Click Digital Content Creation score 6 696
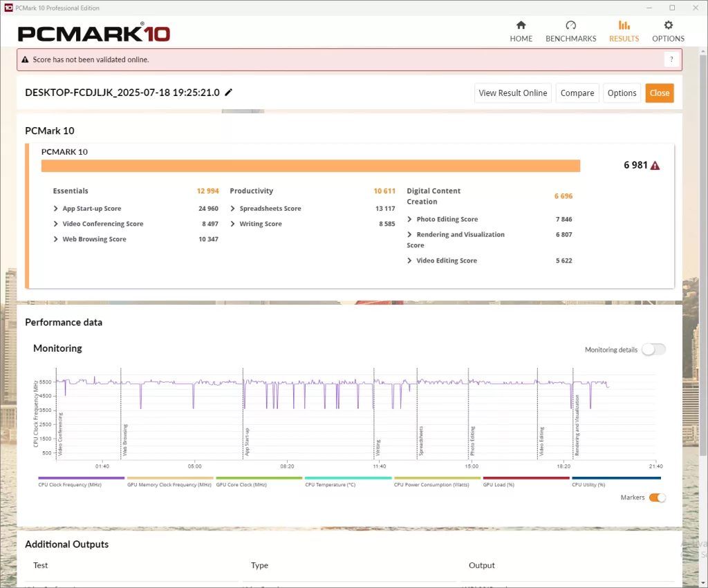This screenshot has width=708, height=588. click(563, 196)
